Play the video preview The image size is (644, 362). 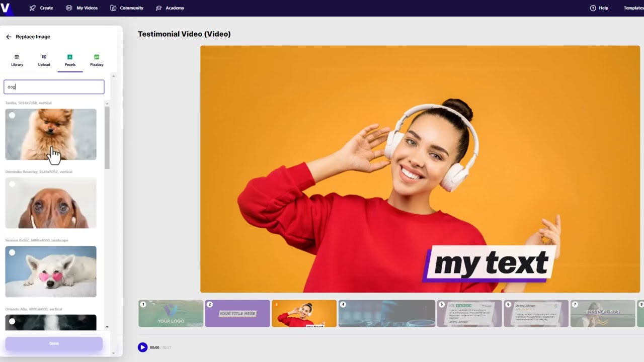[142, 347]
